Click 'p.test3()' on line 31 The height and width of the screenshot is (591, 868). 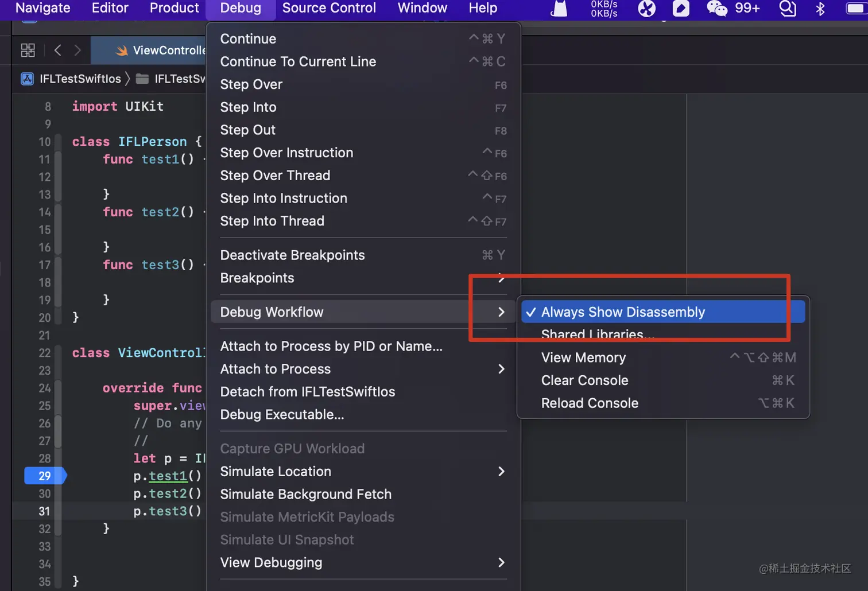(167, 511)
